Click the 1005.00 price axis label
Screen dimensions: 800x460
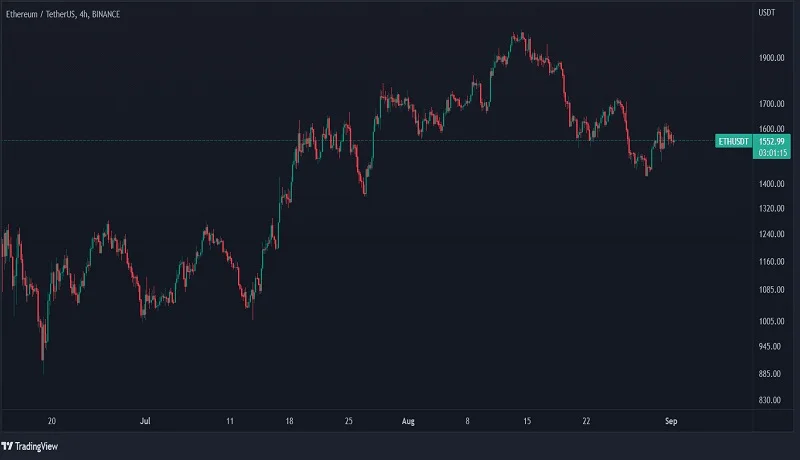[x=770, y=321]
